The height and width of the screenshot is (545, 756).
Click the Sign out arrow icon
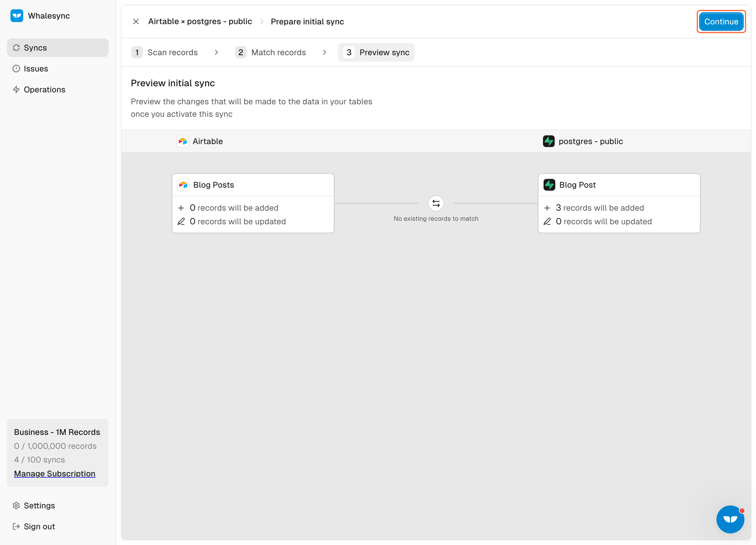pyautogui.click(x=16, y=527)
